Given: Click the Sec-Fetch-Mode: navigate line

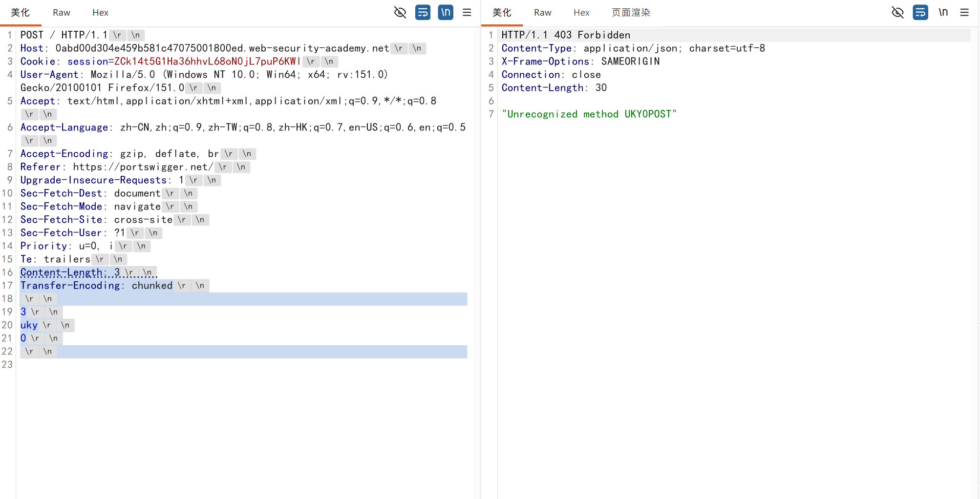Looking at the screenshot, I should click(x=90, y=207).
